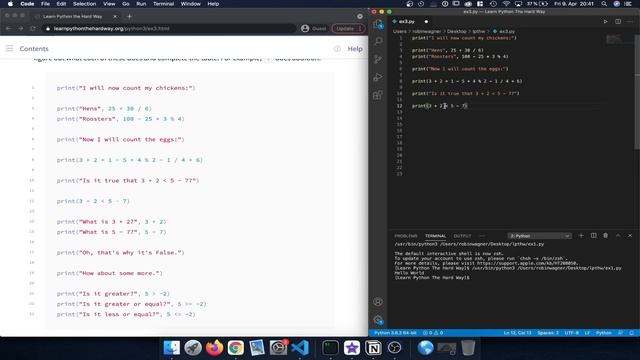This screenshot has height=360, width=640.
Task: Split the editor to the right
Action: coord(618,21)
